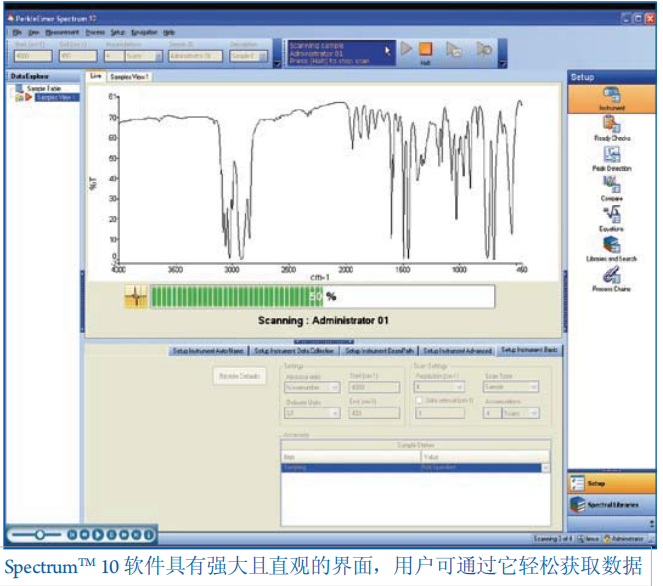This screenshot has width=663, height=586.
Task: Click the center play button in media bar
Action: click(98, 535)
